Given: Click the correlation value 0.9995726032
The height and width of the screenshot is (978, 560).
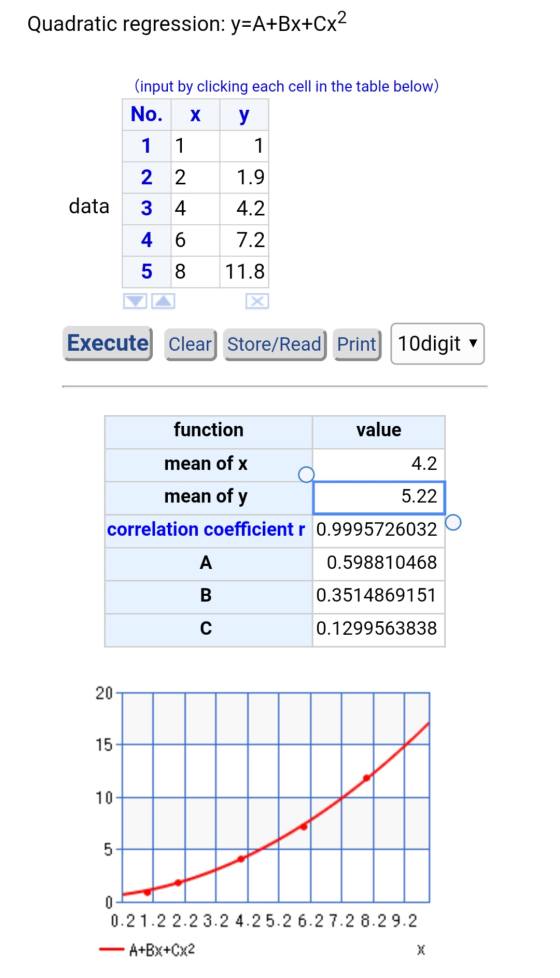Looking at the screenshot, I should coord(379,530).
